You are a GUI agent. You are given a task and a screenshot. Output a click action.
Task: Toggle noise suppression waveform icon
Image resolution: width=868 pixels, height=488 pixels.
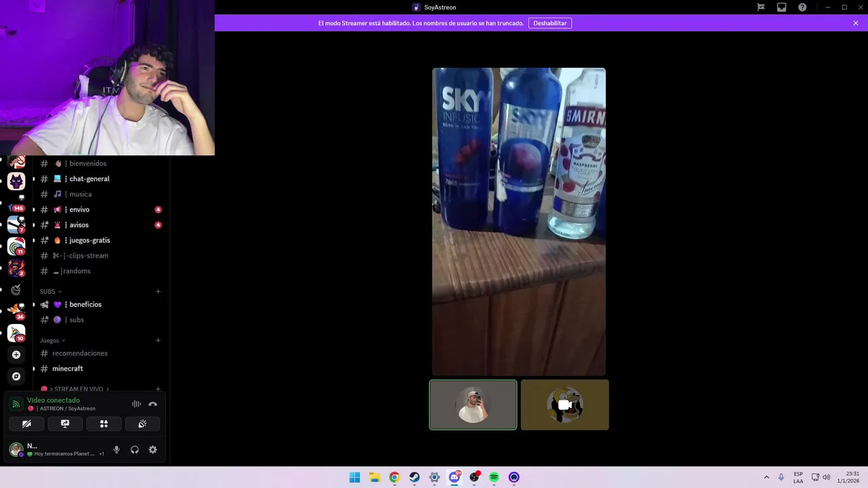tap(136, 404)
